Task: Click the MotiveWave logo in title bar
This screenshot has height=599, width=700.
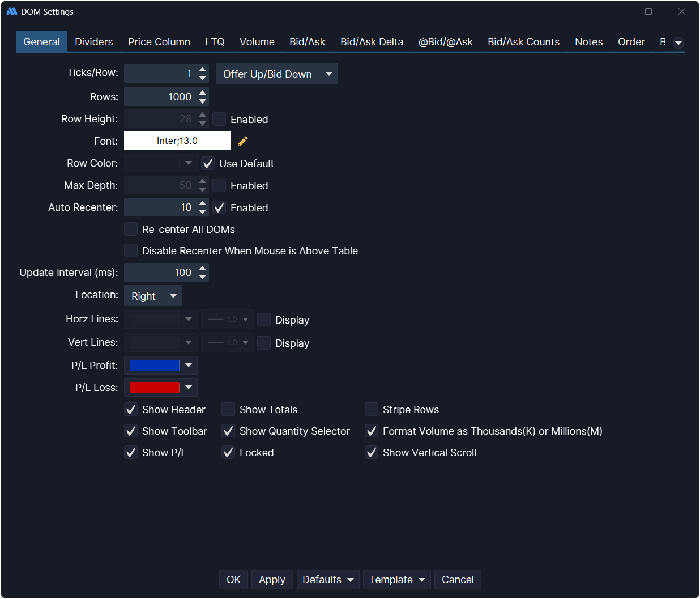Action: (11, 11)
